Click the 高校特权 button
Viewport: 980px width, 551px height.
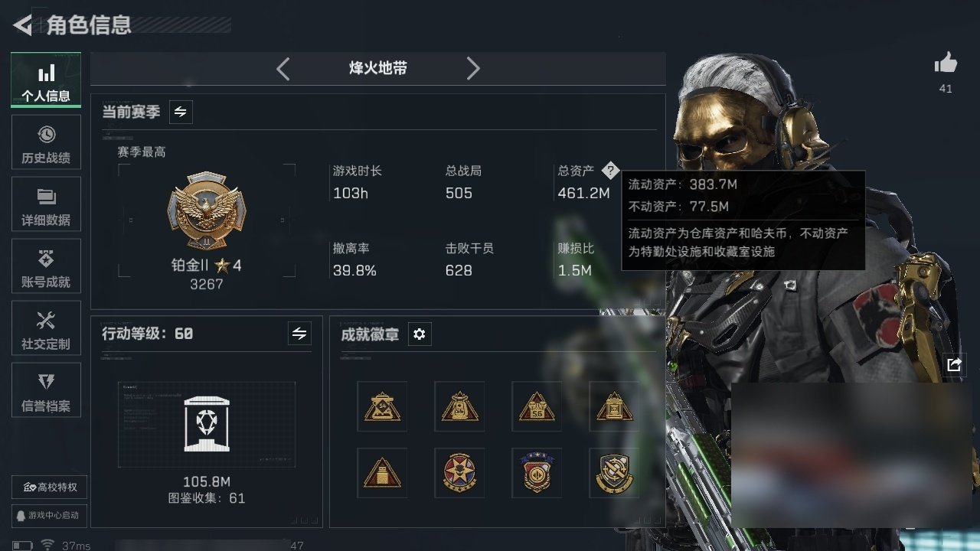tap(50, 487)
